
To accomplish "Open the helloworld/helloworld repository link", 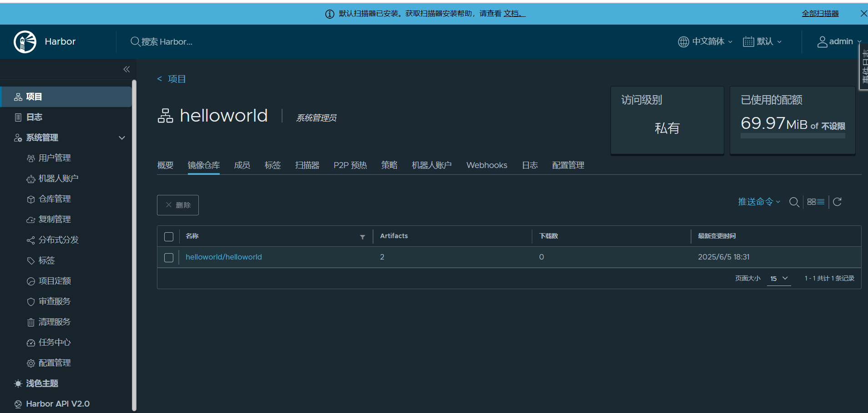I will point(224,257).
